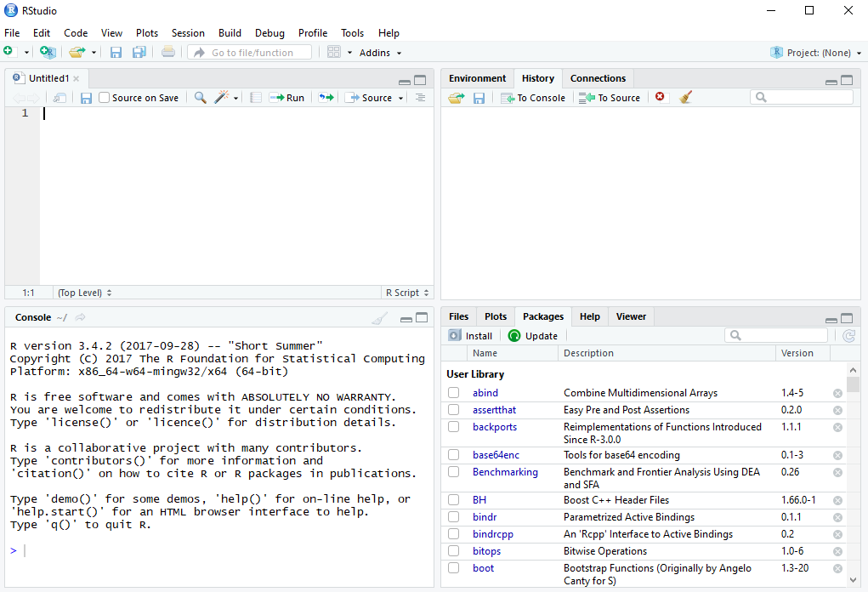Clear all history with broom icon
Viewport: 868px width, 592px height.
point(686,98)
